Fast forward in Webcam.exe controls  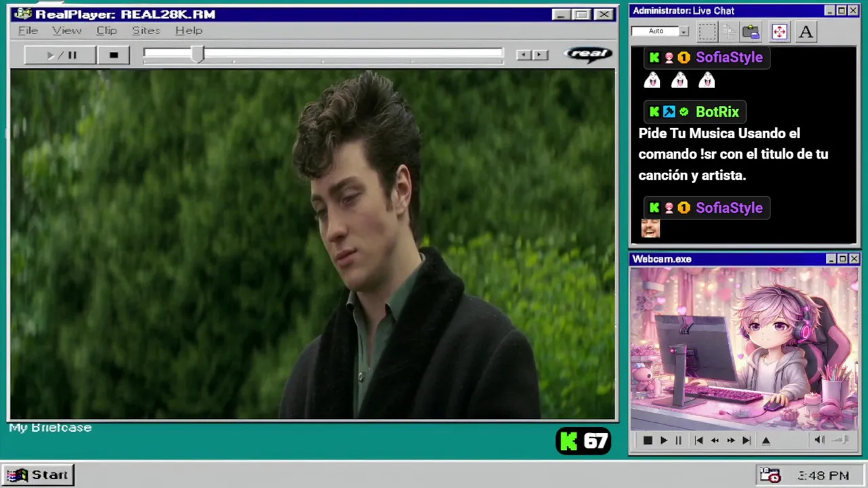(730, 441)
